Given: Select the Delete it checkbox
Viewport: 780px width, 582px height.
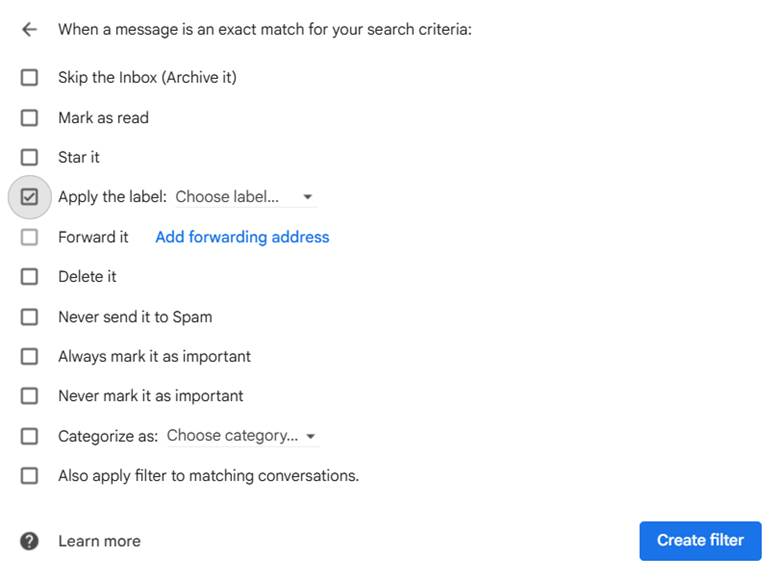Looking at the screenshot, I should click(29, 277).
